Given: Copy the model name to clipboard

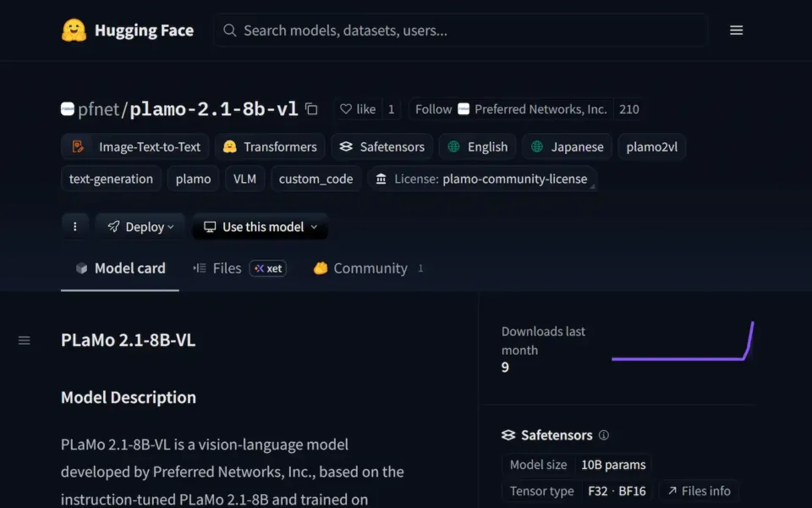Looking at the screenshot, I should [x=311, y=109].
